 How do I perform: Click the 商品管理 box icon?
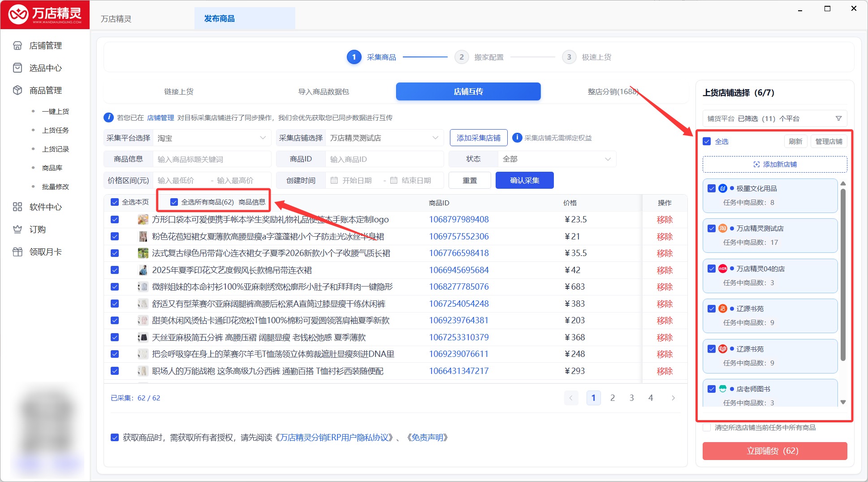(x=17, y=90)
